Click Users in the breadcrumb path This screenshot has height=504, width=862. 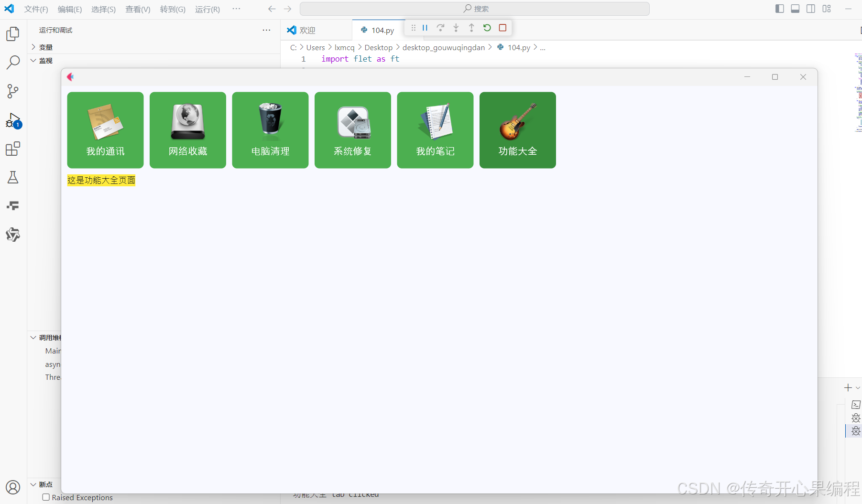316,47
